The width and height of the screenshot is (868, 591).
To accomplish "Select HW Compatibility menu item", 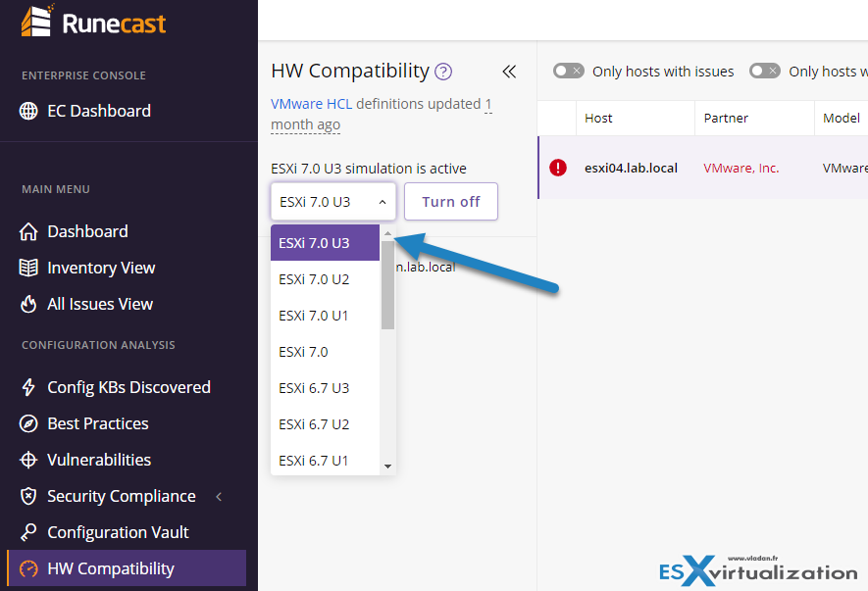I will pos(127,568).
